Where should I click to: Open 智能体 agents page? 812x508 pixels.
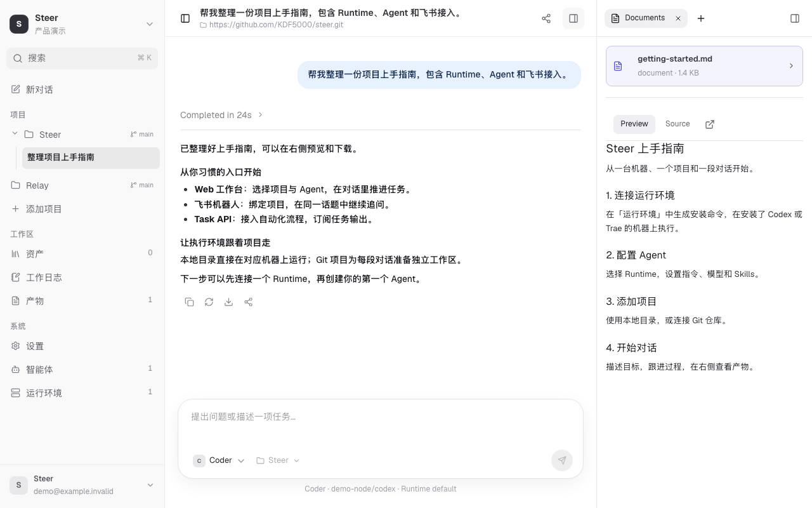(x=82, y=370)
